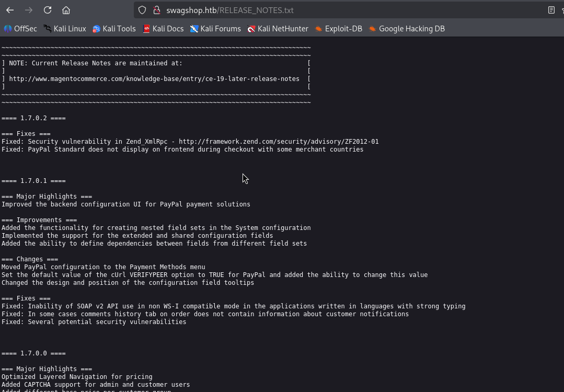564x392 pixels.
Task: Click the magentocommerce.com release notes URL text
Action: click(x=154, y=79)
